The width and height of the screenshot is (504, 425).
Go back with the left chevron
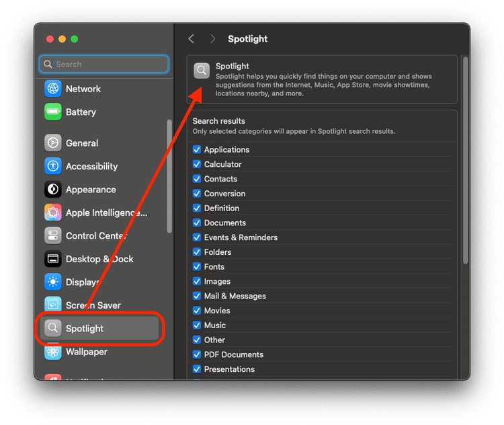point(192,39)
